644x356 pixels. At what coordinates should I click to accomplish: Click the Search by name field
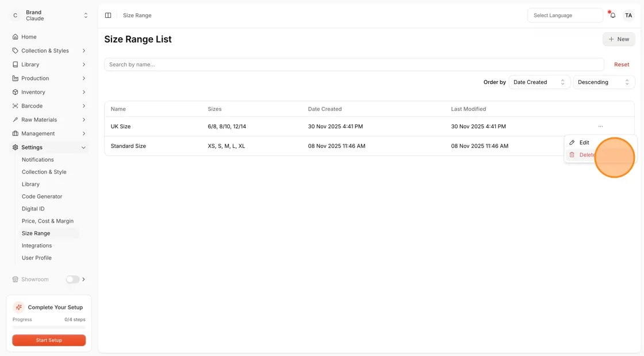pyautogui.click(x=354, y=64)
